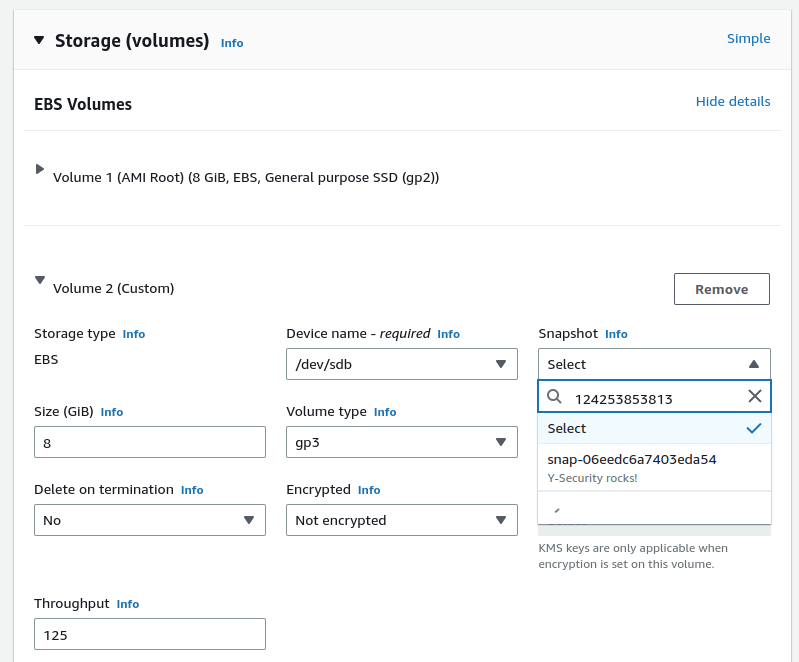Click the magnifier icon in snapshot search
The width and height of the screenshot is (799, 662).
tap(554, 397)
